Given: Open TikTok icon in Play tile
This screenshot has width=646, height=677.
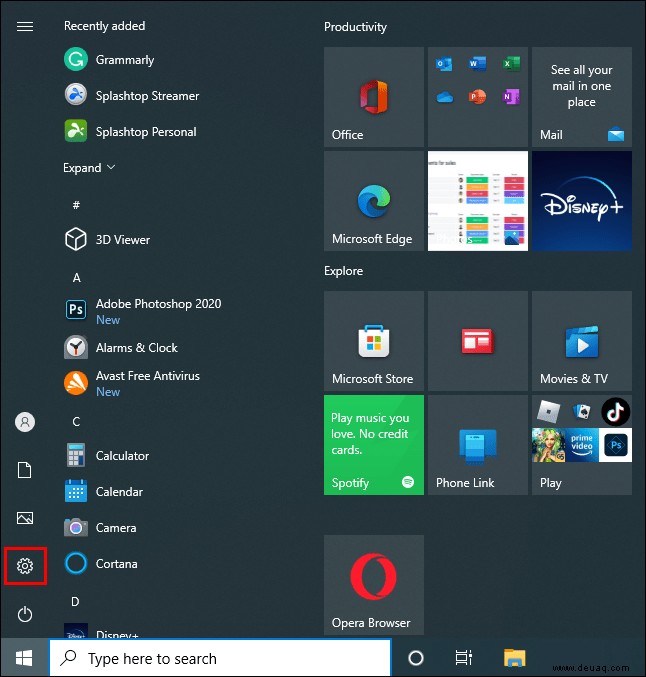Looking at the screenshot, I should coord(615,412).
